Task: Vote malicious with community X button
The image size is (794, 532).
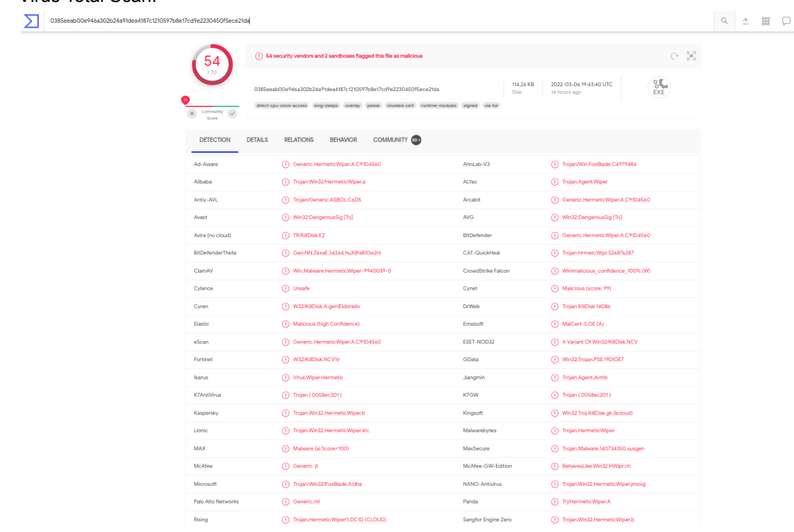Action: pyautogui.click(x=192, y=113)
